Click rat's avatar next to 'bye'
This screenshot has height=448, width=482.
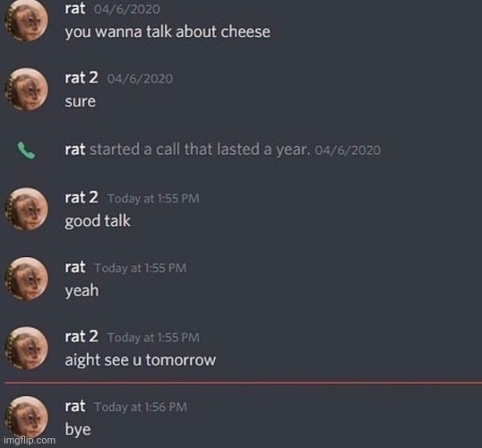click(x=27, y=418)
